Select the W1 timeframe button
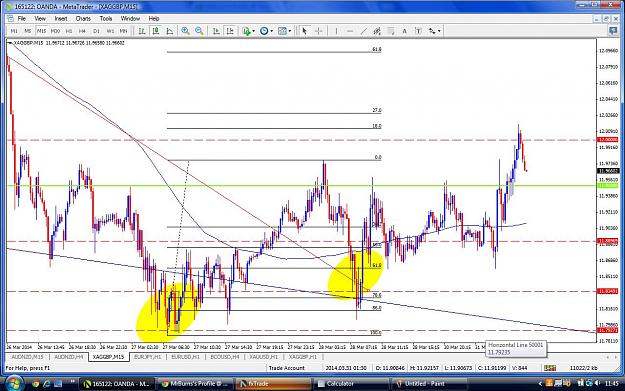 tap(110, 31)
